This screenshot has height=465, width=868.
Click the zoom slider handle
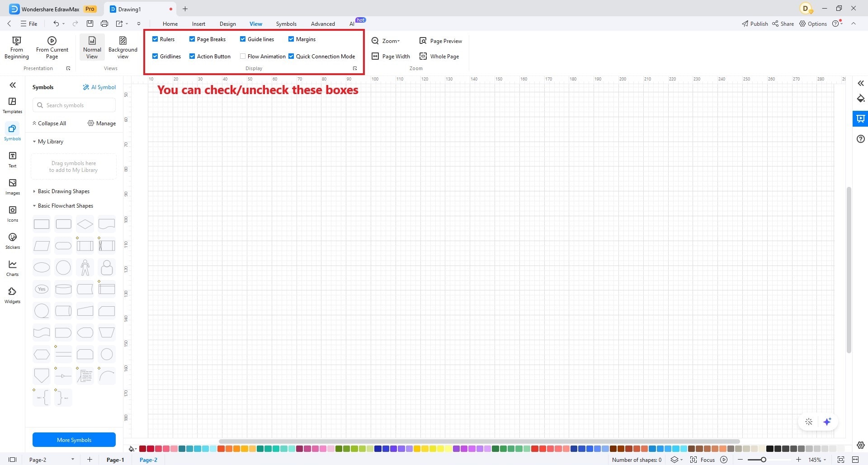tap(764, 460)
